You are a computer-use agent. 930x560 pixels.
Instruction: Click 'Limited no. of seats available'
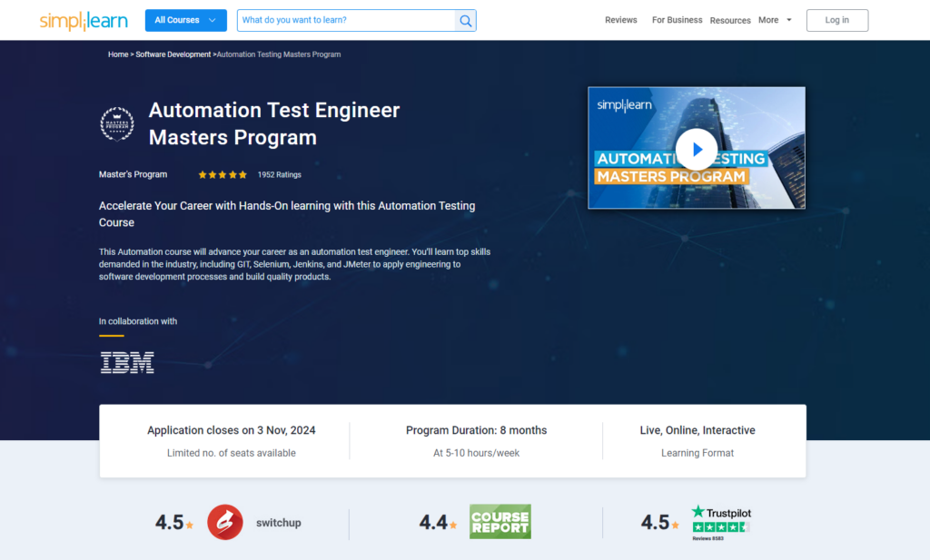pos(232,453)
